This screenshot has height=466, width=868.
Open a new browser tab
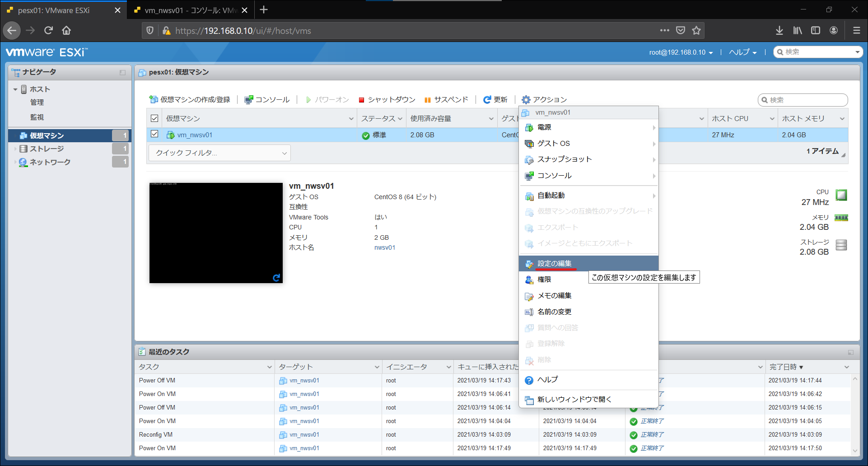pyautogui.click(x=264, y=9)
